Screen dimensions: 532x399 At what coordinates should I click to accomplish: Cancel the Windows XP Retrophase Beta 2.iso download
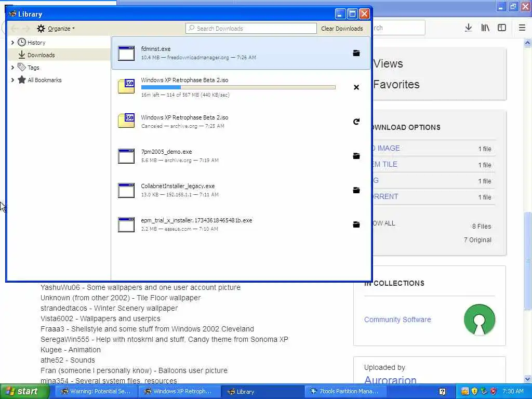[356, 87]
